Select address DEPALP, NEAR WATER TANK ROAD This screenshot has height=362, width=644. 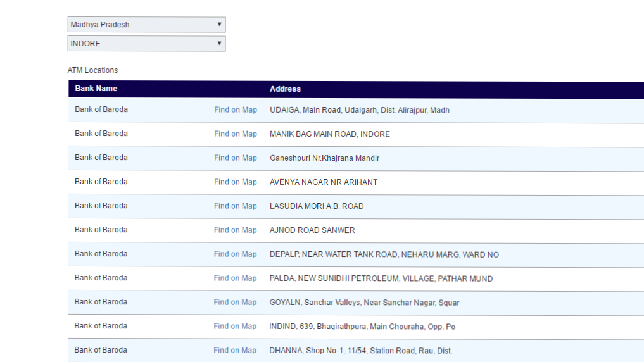click(384, 254)
